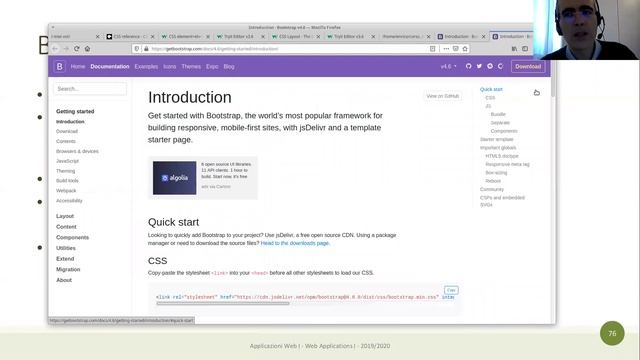
Task: Open the Webpack sidebar link
Action: coord(66,191)
